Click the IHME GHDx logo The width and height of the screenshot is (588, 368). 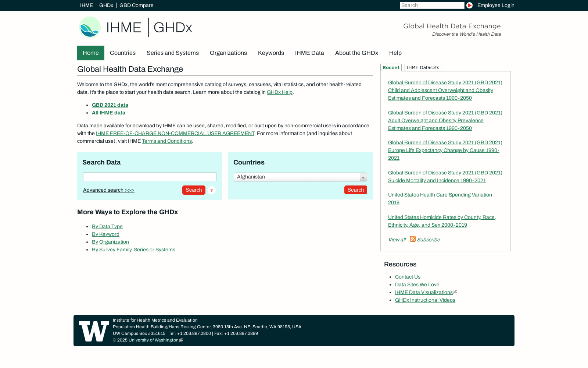135,28
